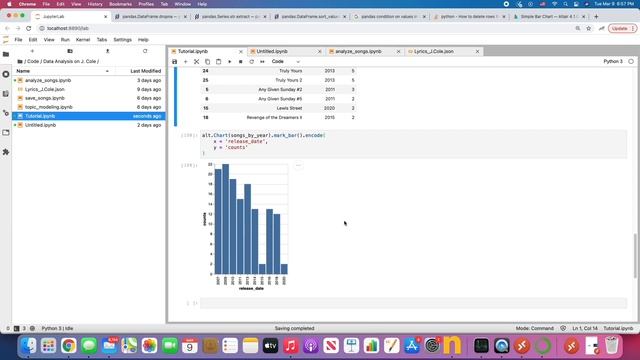The height and width of the screenshot is (360, 640).
Task: Upload files to the file browser
Action: click(x=107, y=51)
